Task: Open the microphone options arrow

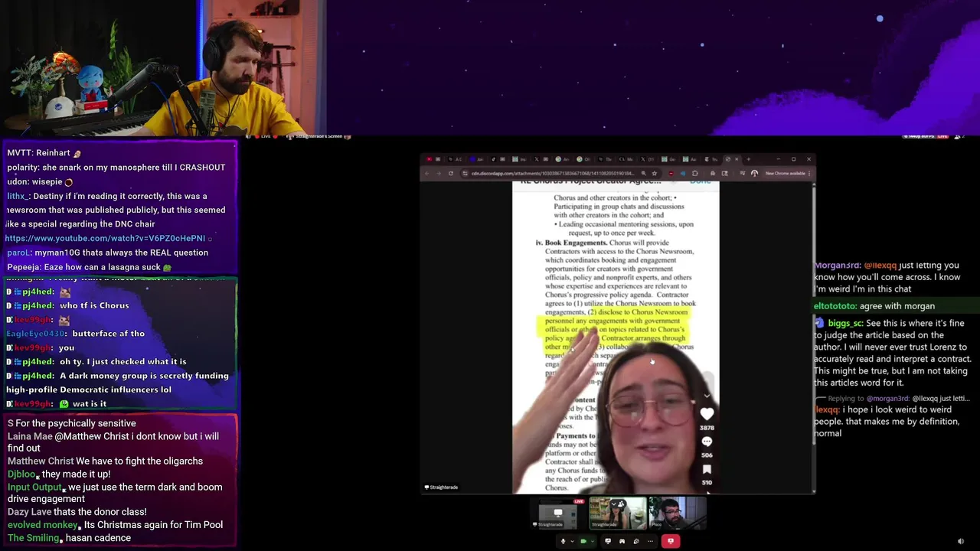Action: 573,541
